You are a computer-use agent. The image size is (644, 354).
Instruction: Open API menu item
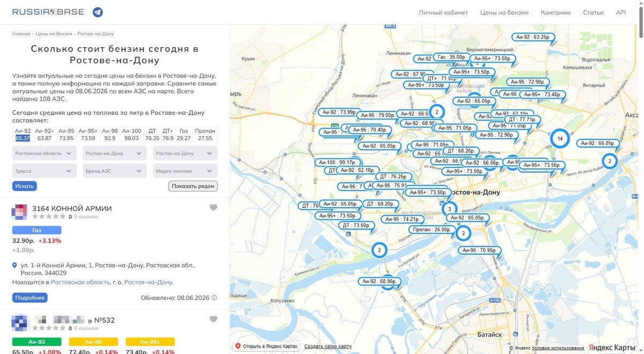621,12
